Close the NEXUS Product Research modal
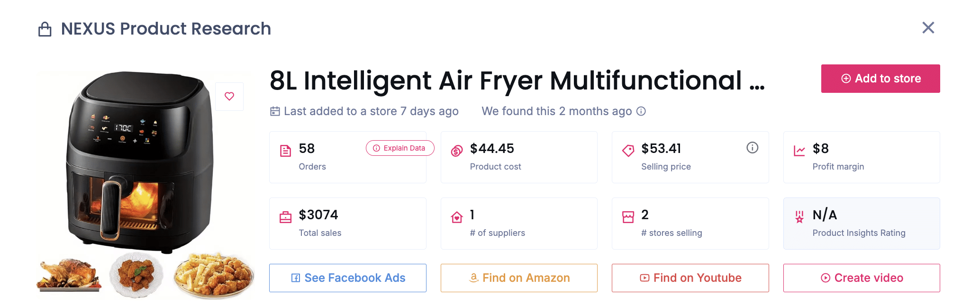980x305 pixels. pos(928,28)
